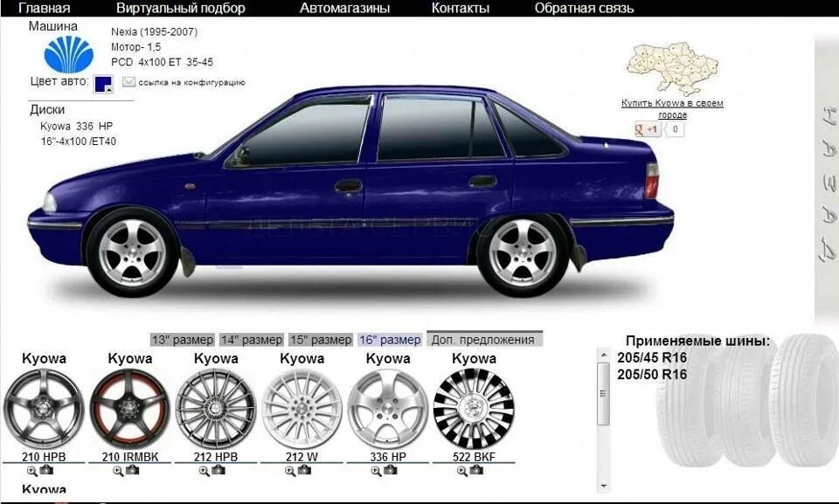Image resolution: width=839 pixels, height=504 pixels.
Task: Click the tire list scrollbar down arrow
Action: [604, 486]
